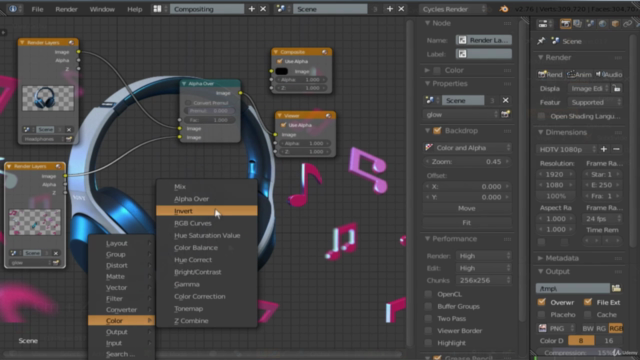Open the Scene properties tab icon
This screenshot has height=360, width=640.
pos(590,24)
